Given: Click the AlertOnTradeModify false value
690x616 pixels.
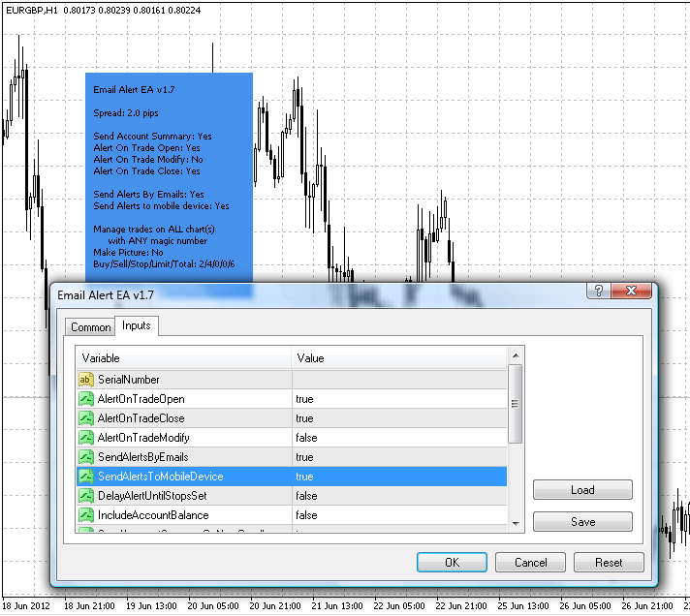Looking at the screenshot, I should [306, 438].
